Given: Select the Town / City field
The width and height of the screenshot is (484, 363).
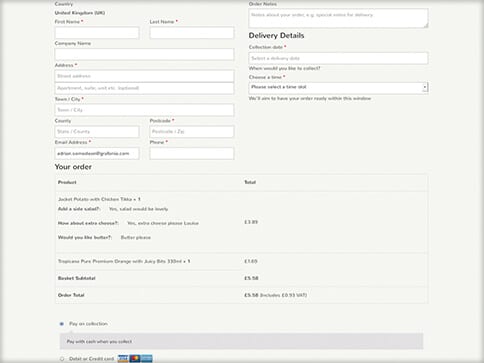Looking at the screenshot, I should coord(144,110).
